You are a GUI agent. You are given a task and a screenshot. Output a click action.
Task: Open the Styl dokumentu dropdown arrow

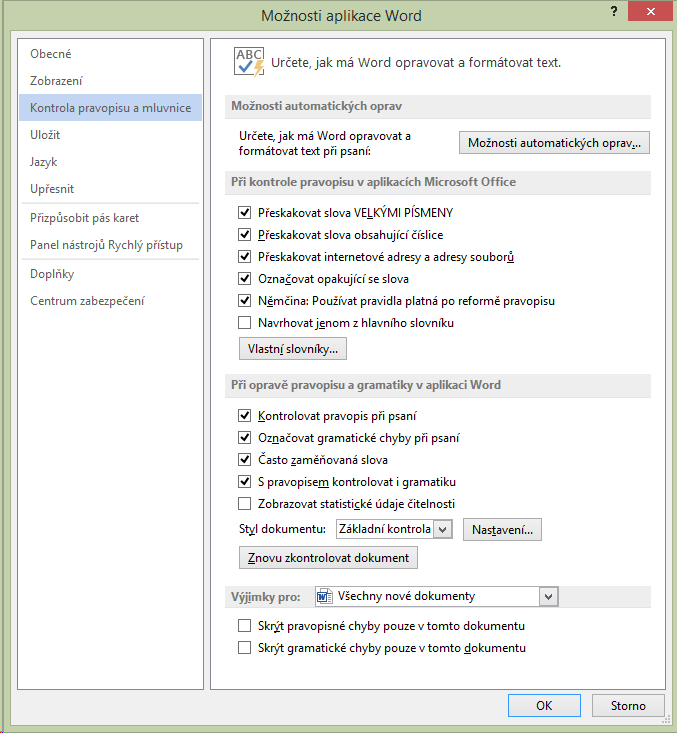(x=442, y=530)
